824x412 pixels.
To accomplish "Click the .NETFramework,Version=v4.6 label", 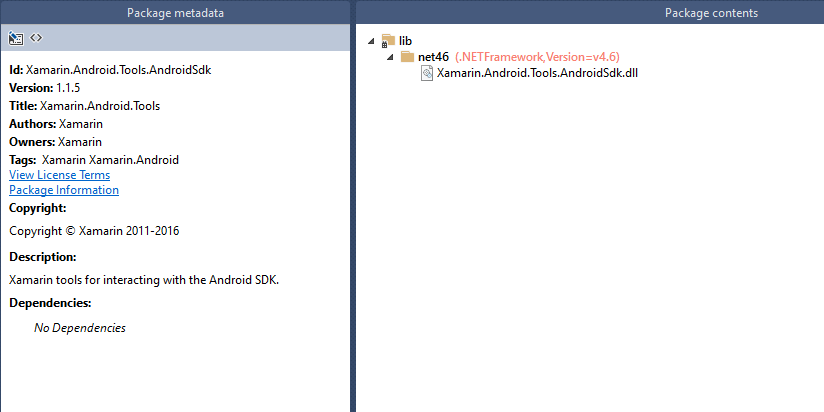I will tap(537, 57).
